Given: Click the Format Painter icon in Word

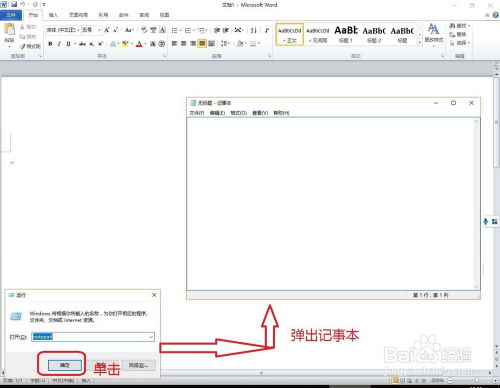Looking at the screenshot, I should (x=30, y=46).
